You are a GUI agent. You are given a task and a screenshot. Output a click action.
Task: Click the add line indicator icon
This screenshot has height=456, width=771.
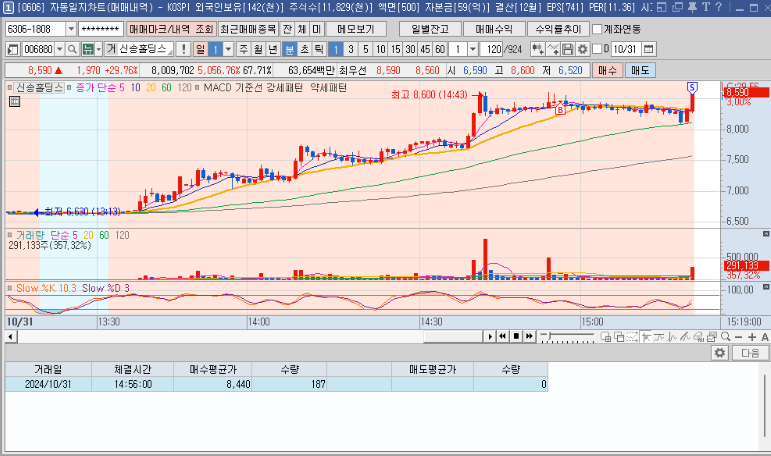click(553, 49)
